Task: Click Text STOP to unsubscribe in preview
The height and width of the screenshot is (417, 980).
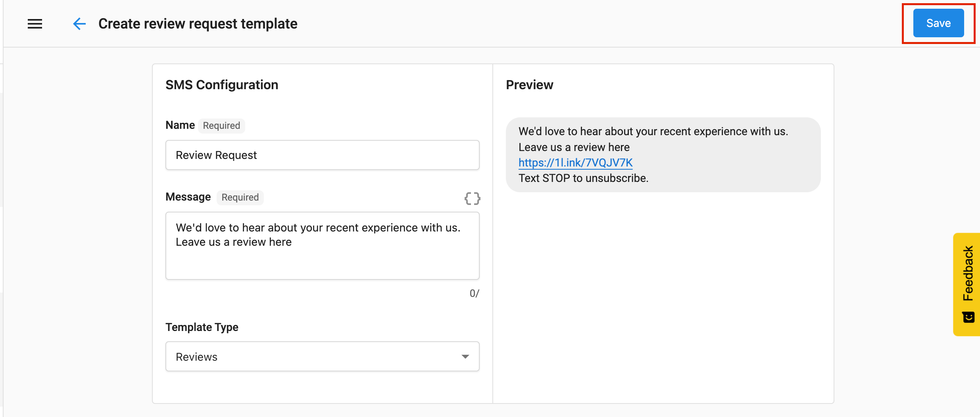Action: click(583, 178)
